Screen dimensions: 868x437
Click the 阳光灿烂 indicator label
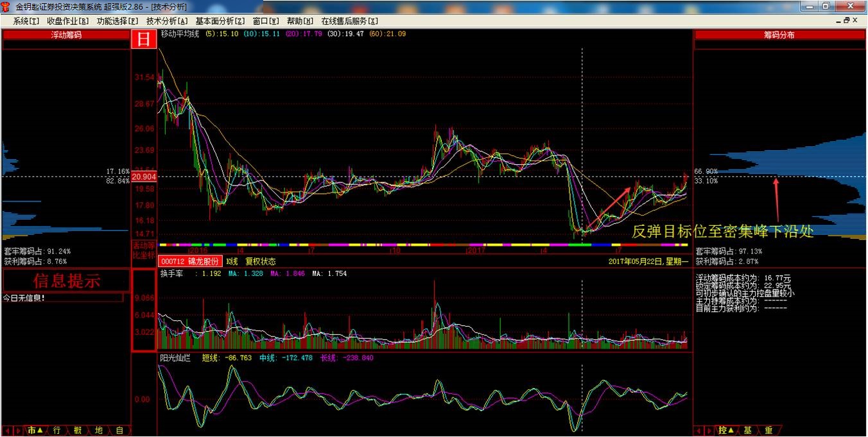coord(175,358)
